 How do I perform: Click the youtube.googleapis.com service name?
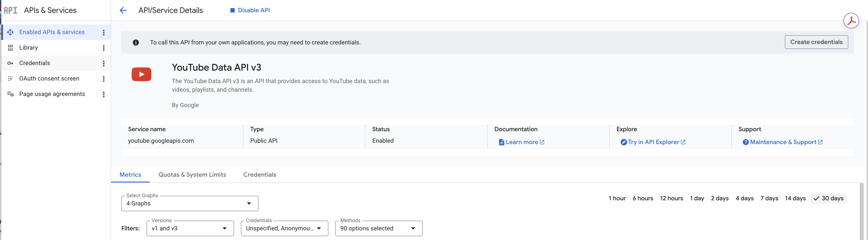[x=161, y=141]
